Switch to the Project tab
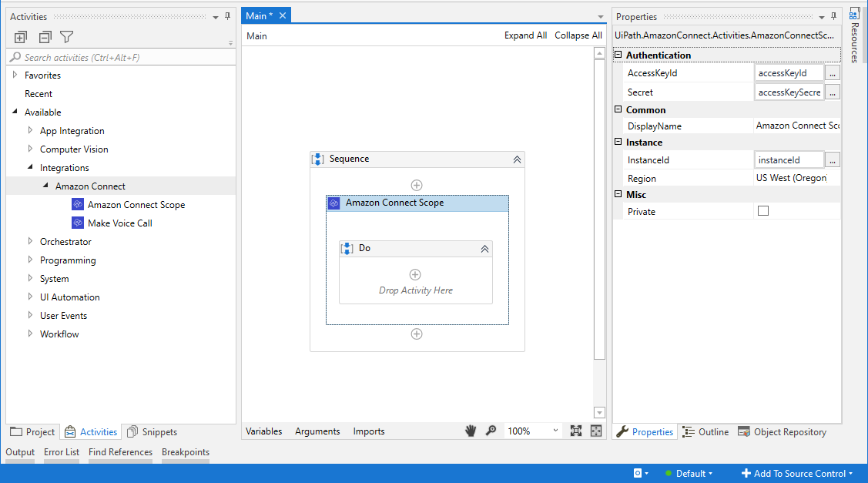 click(32, 431)
